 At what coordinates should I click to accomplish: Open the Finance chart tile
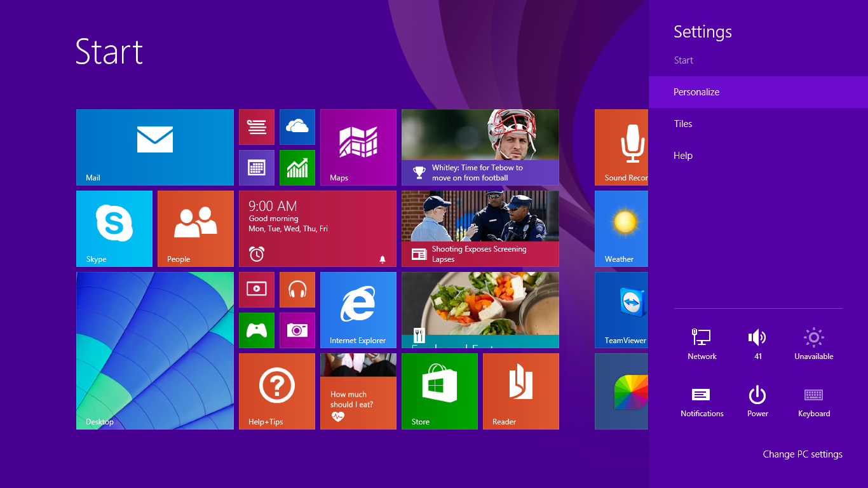[x=297, y=167]
